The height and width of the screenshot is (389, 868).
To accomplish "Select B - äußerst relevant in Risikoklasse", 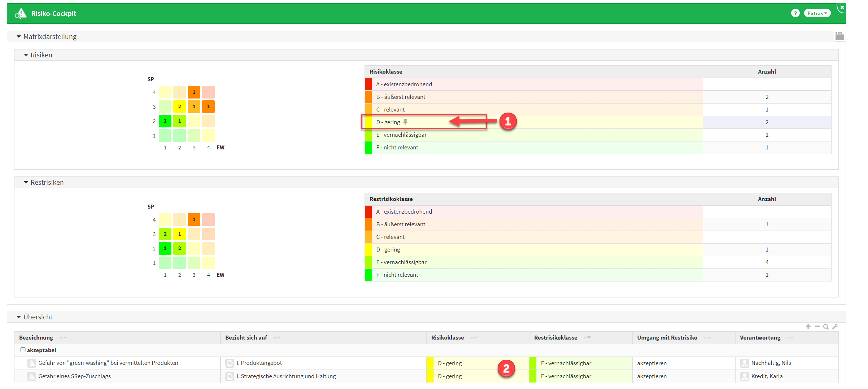I will (401, 97).
